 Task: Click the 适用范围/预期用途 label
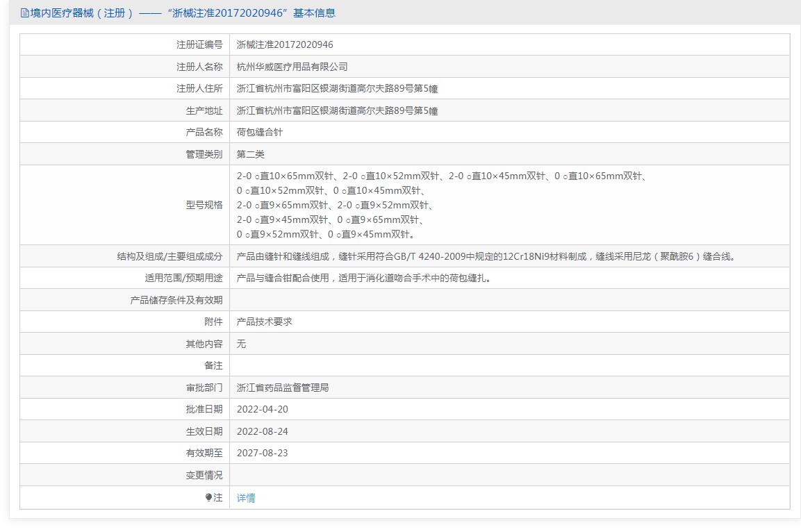point(184,279)
